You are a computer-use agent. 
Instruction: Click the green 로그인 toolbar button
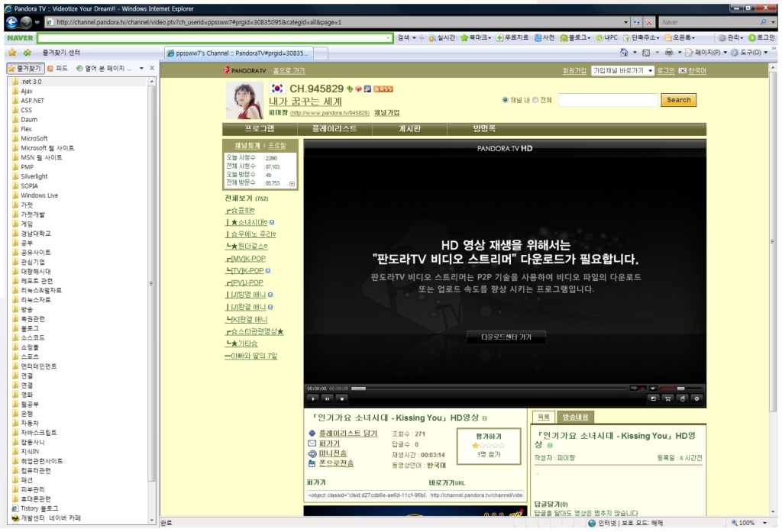pos(761,38)
